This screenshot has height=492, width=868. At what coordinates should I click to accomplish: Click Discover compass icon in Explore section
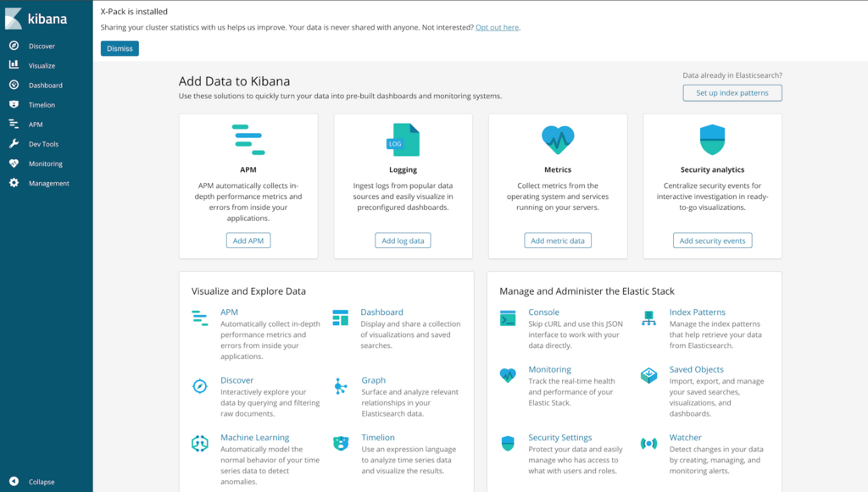(x=200, y=386)
